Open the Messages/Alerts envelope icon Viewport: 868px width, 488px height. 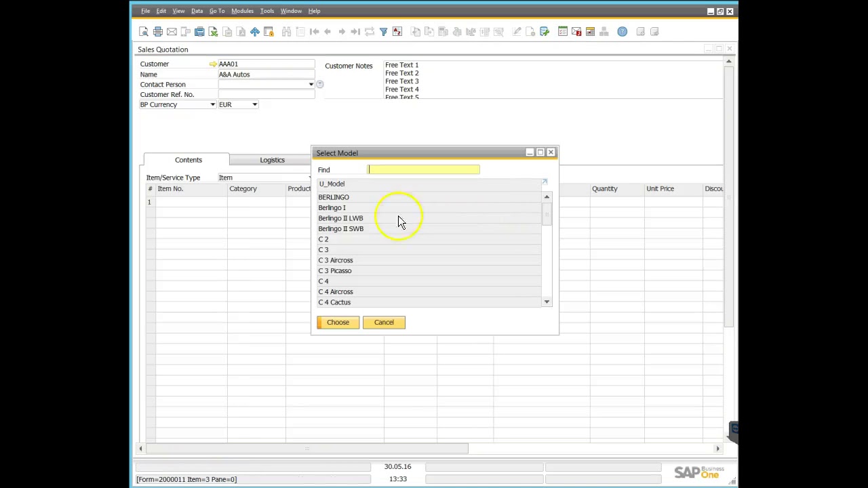[x=576, y=32]
